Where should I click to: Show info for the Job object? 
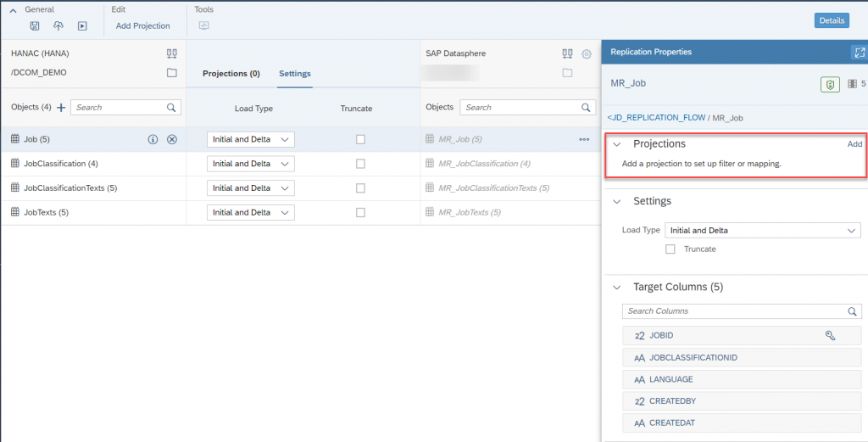153,140
